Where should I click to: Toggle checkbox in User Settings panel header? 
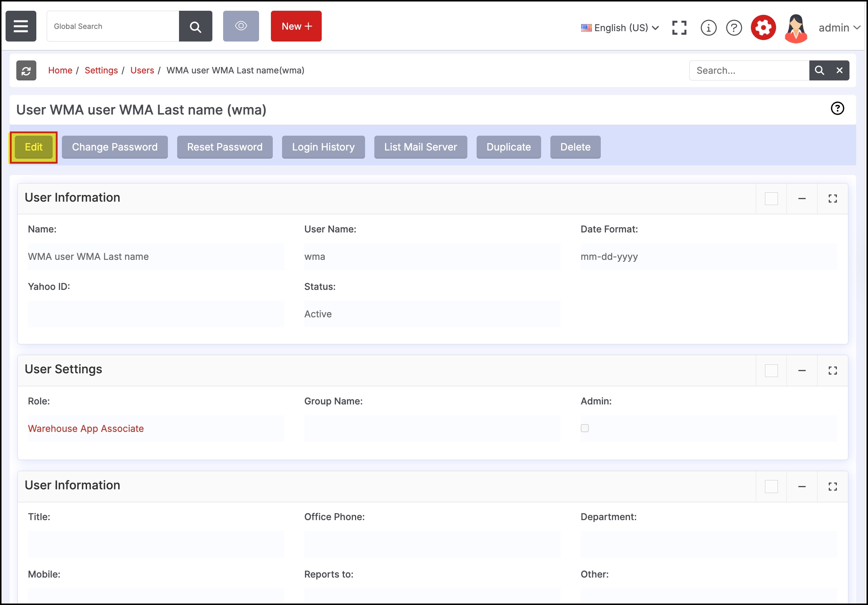point(771,371)
